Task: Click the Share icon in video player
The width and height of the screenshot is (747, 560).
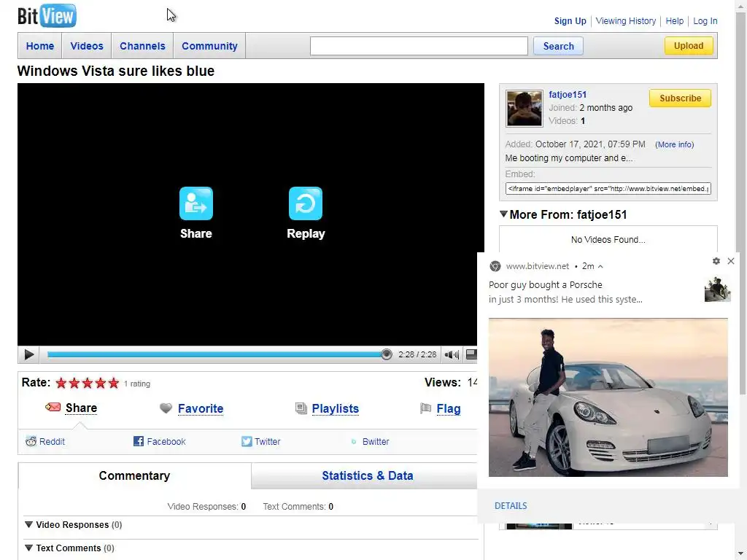Action: (x=196, y=203)
